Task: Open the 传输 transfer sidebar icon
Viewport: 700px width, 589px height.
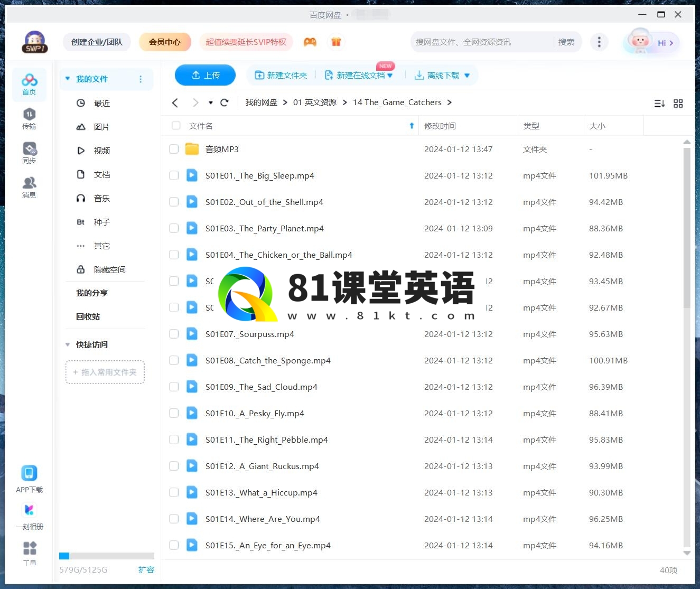Action: click(29, 118)
